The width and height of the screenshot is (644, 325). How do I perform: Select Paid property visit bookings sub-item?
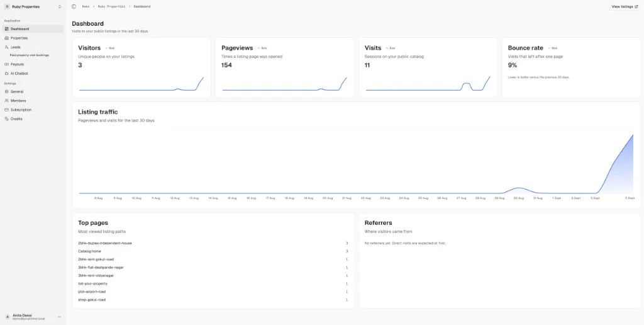tap(29, 55)
